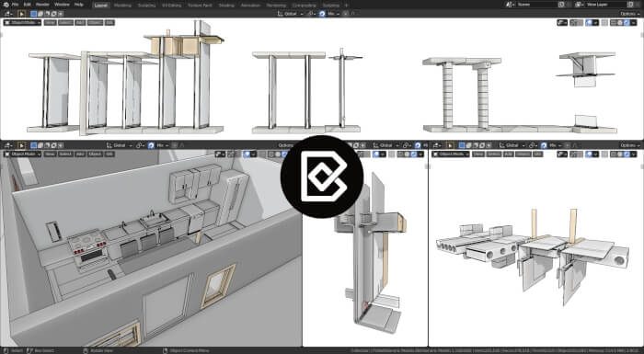Switch the top viewport to solid shading mode
This screenshot has width=644, height=354.
620,23
